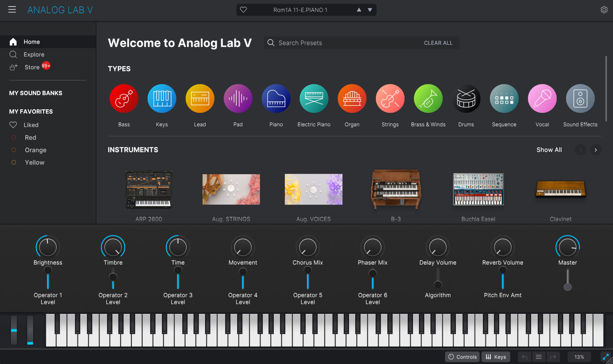
Task: Open the Sound Effects category
Action: coord(579,98)
